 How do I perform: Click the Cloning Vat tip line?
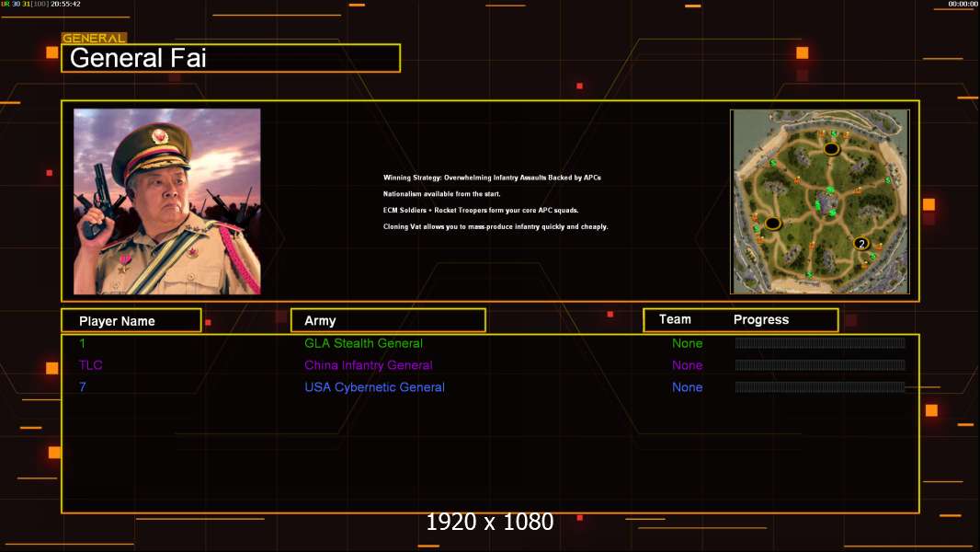click(496, 226)
